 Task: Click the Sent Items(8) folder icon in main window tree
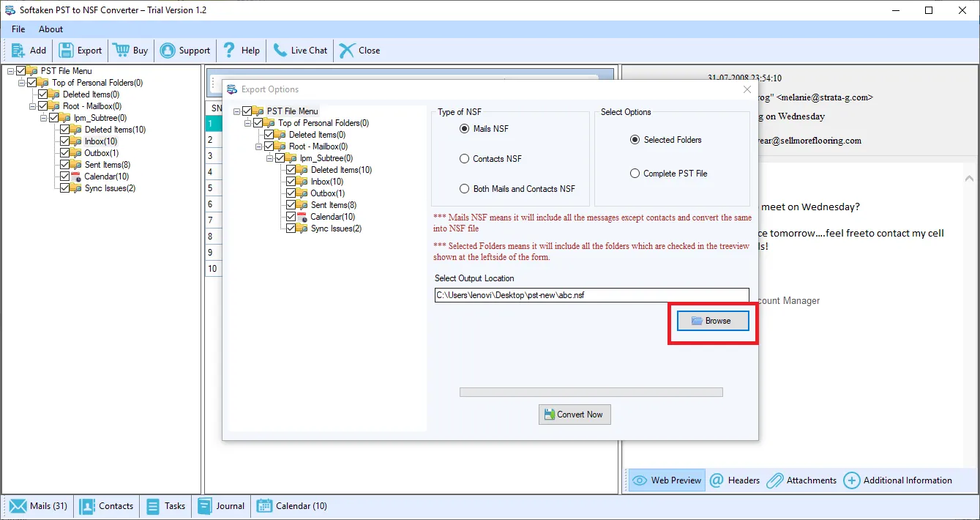[76, 165]
